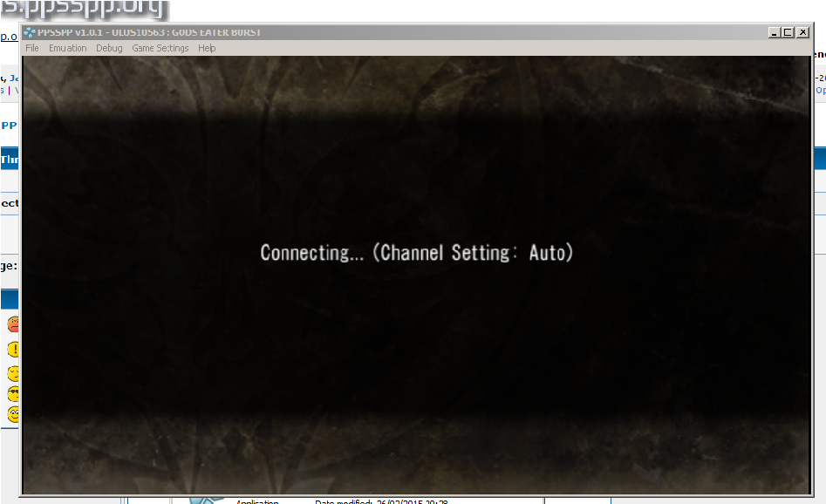This screenshot has width=826, height=504.
Task: Click the Connecting channel setting message
Action: [416, 253]
